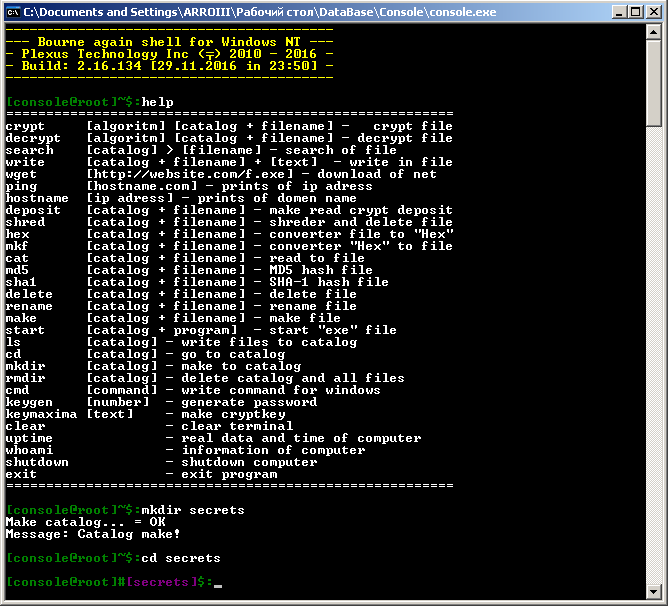Click the vertical scrollbar thumb

click(x=654, y=83)
